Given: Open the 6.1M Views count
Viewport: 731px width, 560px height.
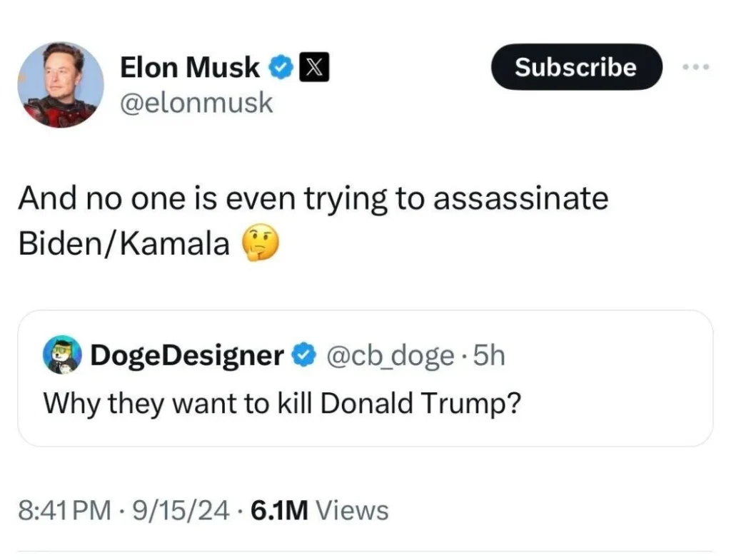Looking at the screenshot, I should [321, 510].
